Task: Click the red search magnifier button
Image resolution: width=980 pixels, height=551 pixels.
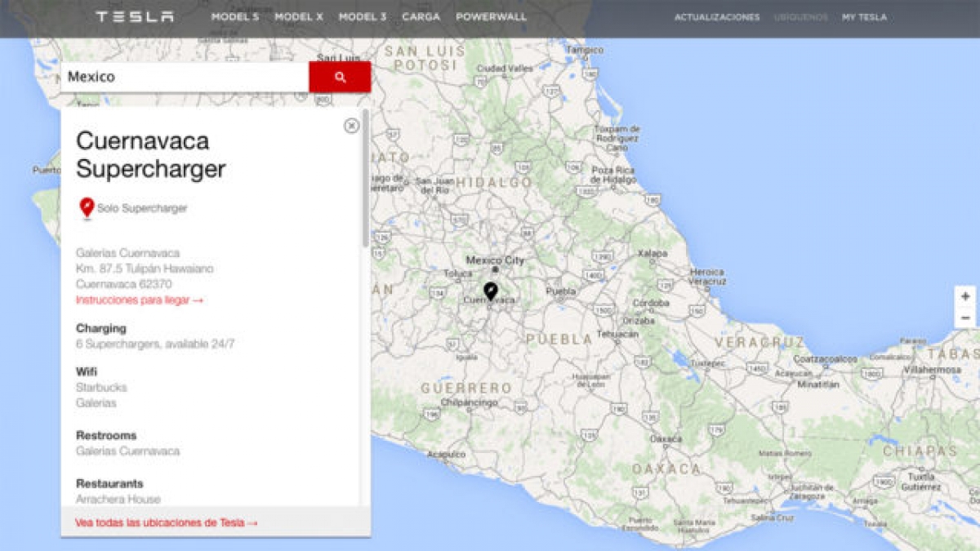Action: pyautogui.click(x=340, y=77)
